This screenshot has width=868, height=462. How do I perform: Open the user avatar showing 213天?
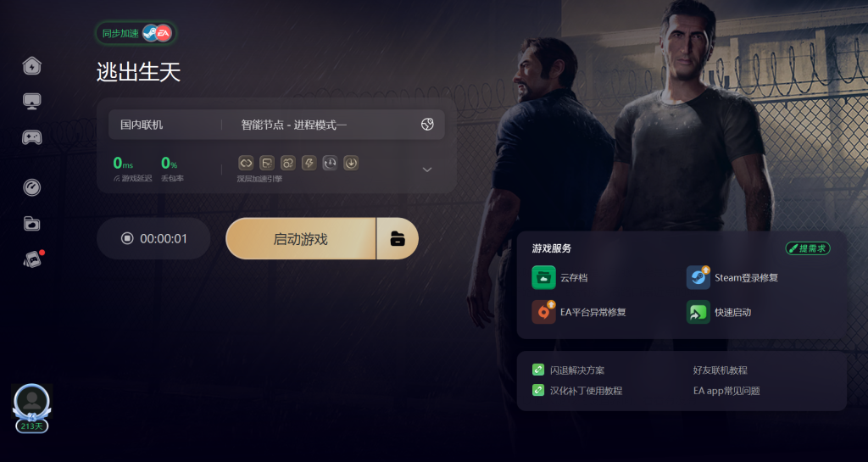(32, 409)
